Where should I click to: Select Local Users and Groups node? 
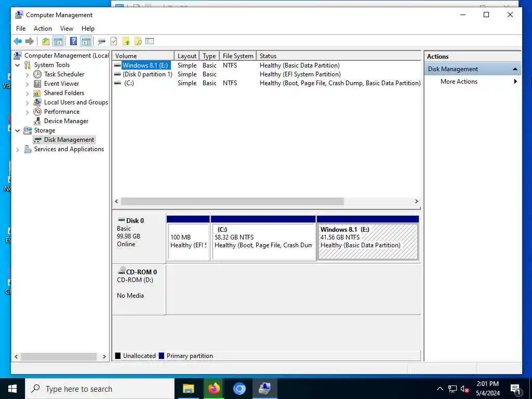pyautogui.click(x=76, y=102)
